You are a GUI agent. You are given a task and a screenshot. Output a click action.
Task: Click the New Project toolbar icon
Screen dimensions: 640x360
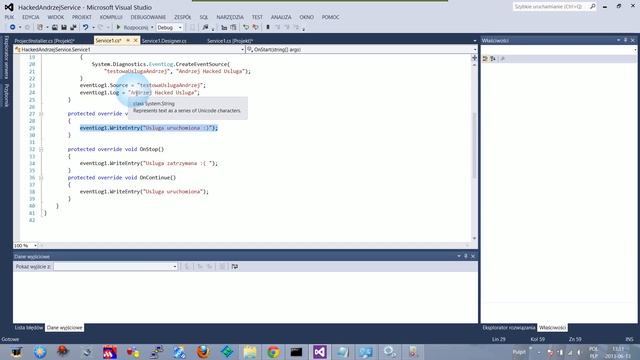point(40,27)
